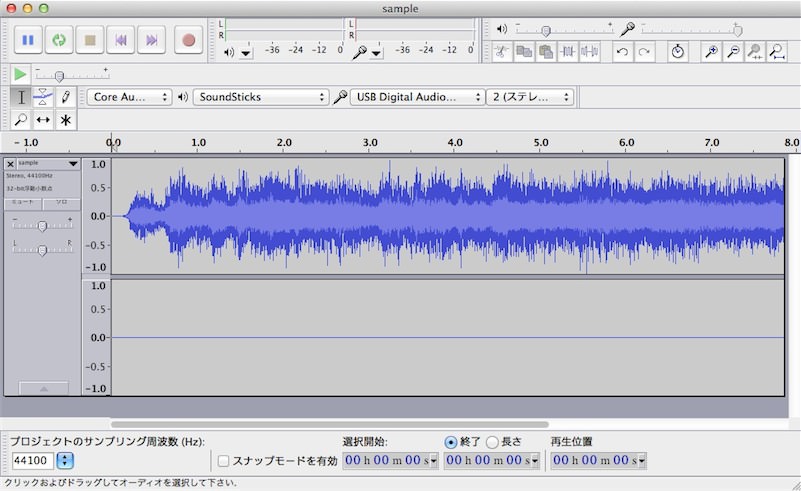
Task: Click the project rate field 44100
Action: [32, 461]
